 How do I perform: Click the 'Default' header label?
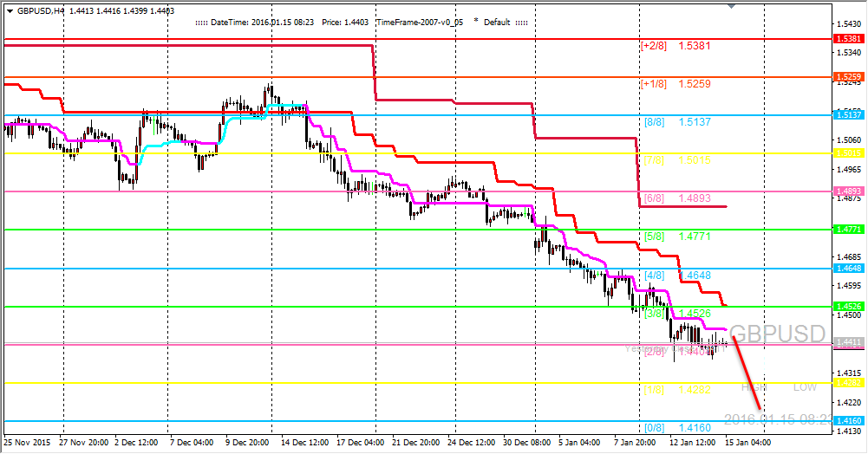tap(497, 23)
